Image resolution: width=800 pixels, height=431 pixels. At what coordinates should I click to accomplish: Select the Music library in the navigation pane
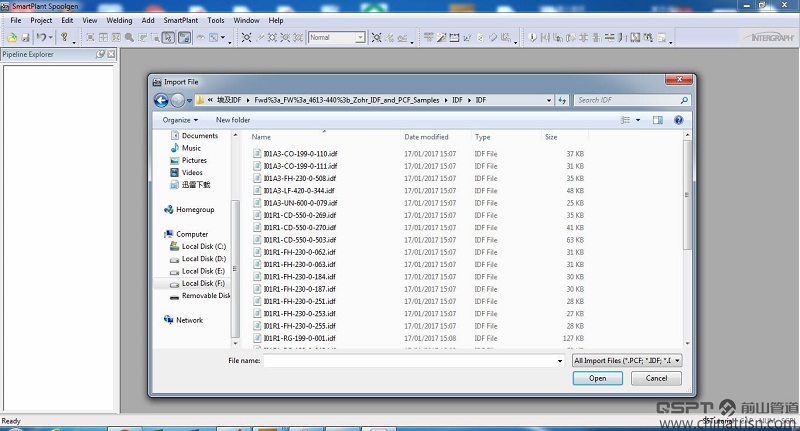click(191, 148)
